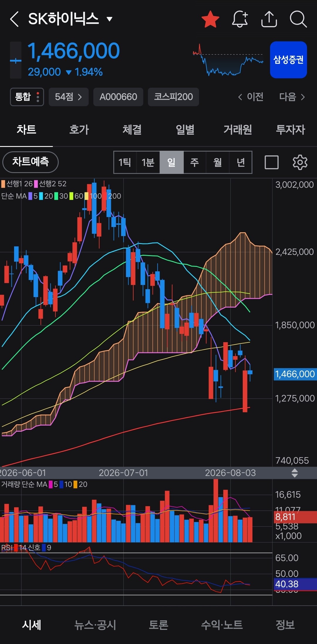Open the intraday mini chart thumbnail
This screenshot has height=644, width=317.
[228, 60]
